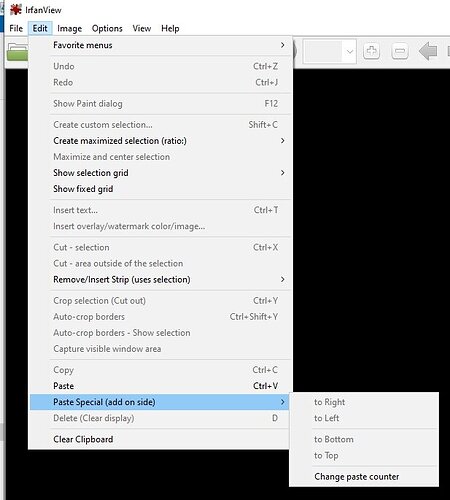Click the green Open folder toolbar icon

[x=17, y=52]
